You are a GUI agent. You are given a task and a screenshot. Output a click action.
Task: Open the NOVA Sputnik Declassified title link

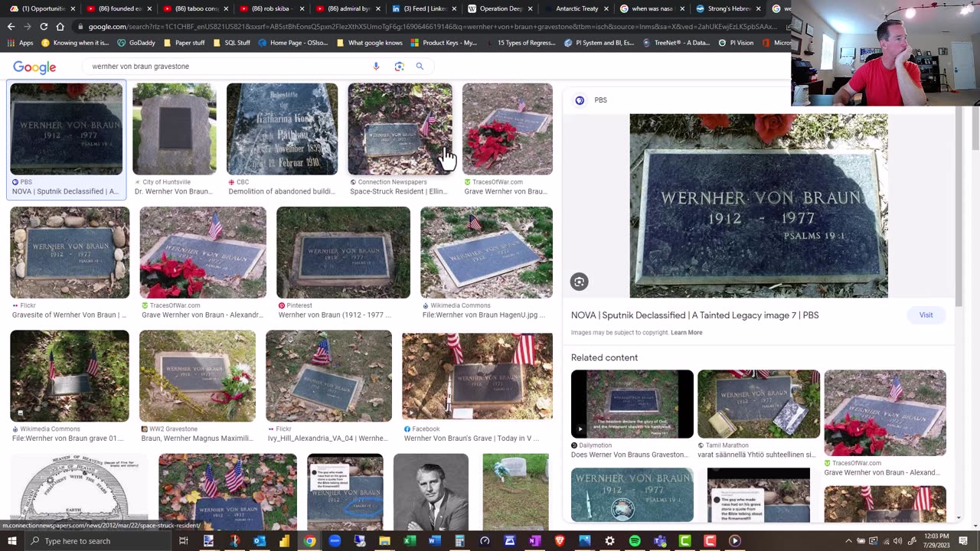click(694, 315)
